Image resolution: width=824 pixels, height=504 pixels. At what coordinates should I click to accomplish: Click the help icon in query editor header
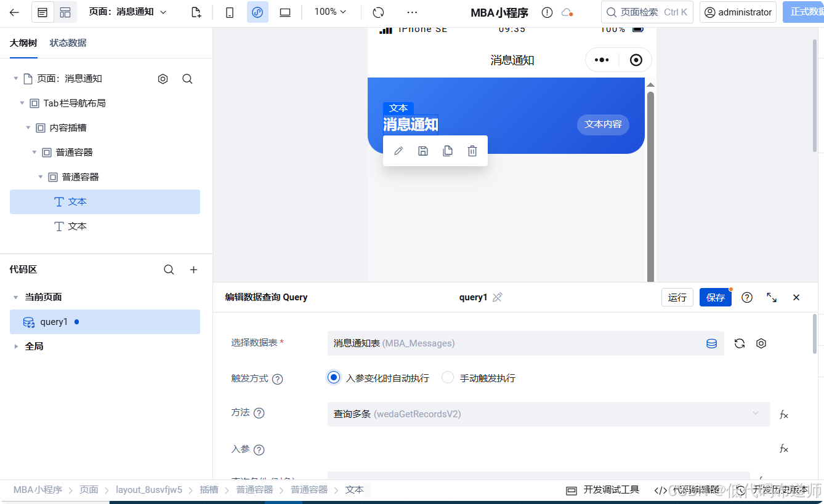(x=747, y=297)
